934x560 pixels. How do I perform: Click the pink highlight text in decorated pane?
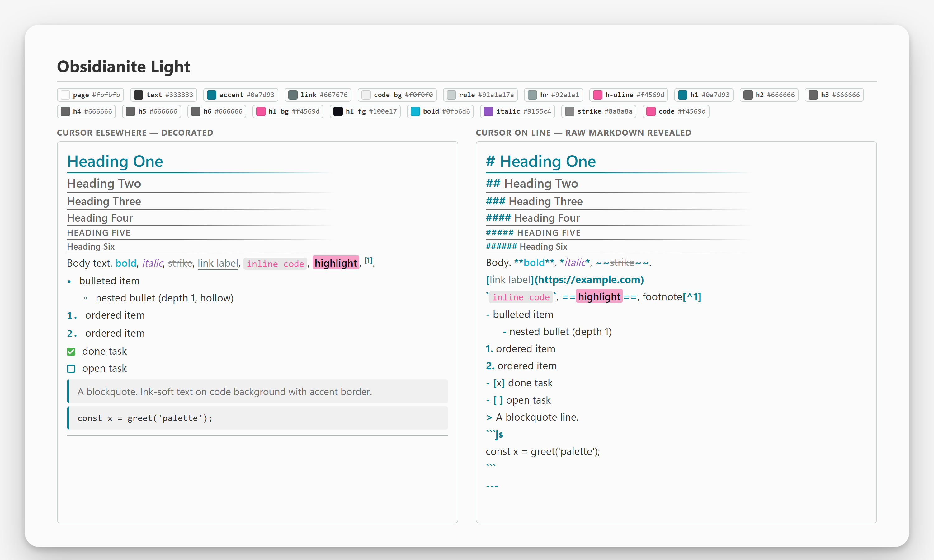pos(336,264)
